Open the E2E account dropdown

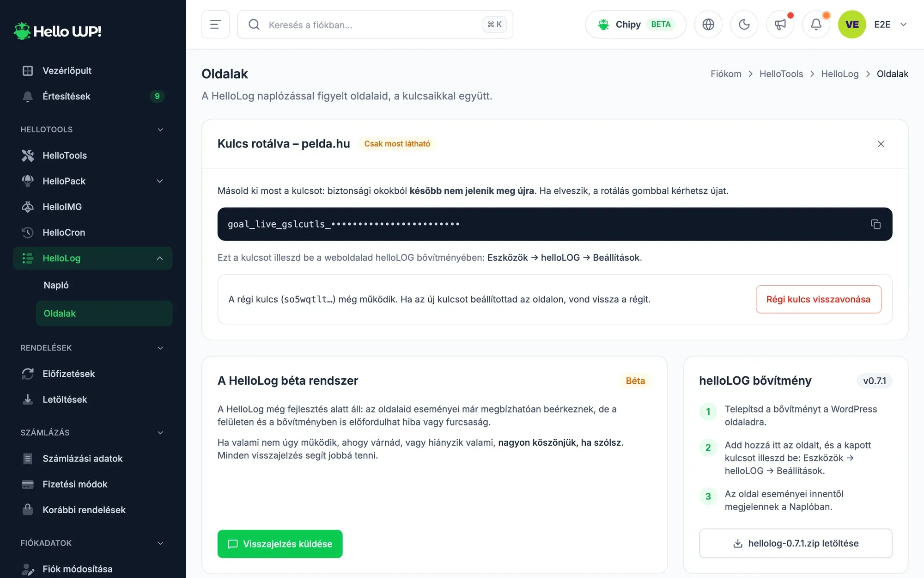pos(890,25)
